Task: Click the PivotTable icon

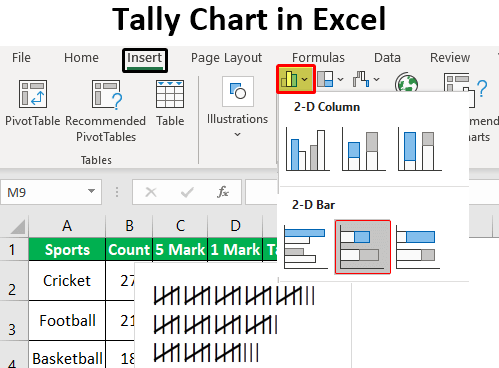Action: 33,94
